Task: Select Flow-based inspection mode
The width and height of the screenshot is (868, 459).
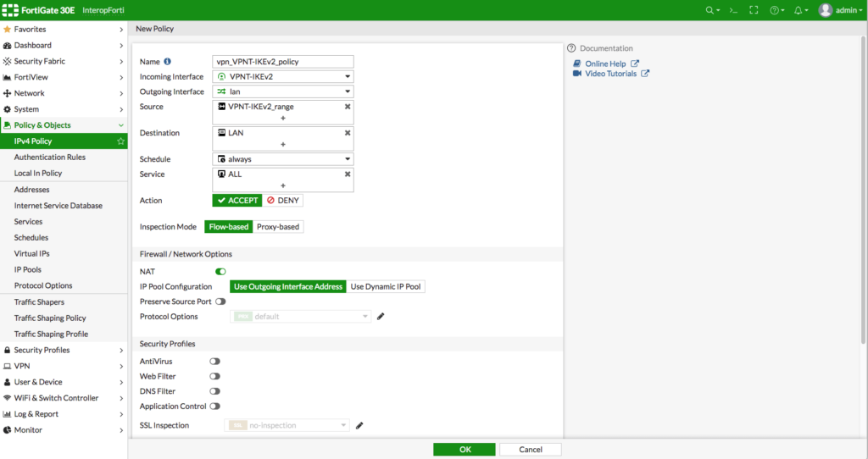Action: [229, 227]
